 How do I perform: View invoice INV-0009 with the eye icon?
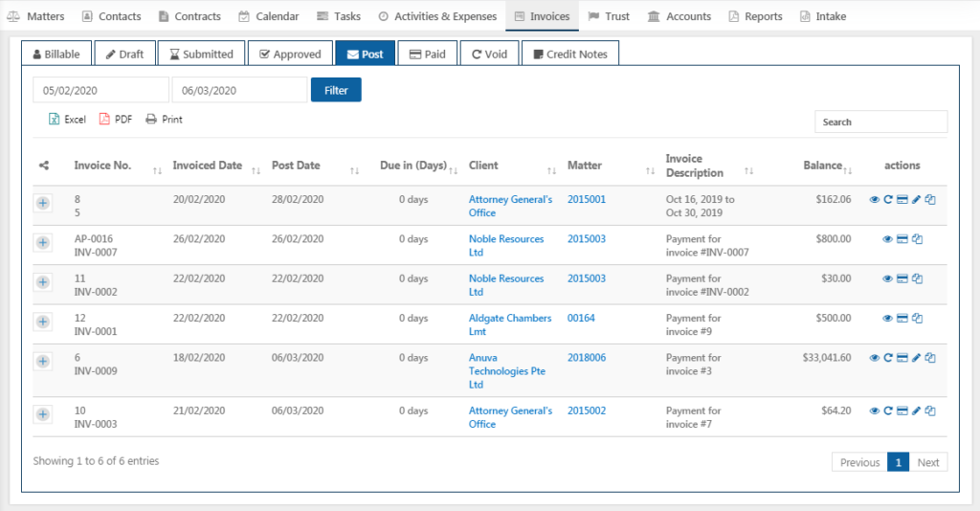(875, 358)
